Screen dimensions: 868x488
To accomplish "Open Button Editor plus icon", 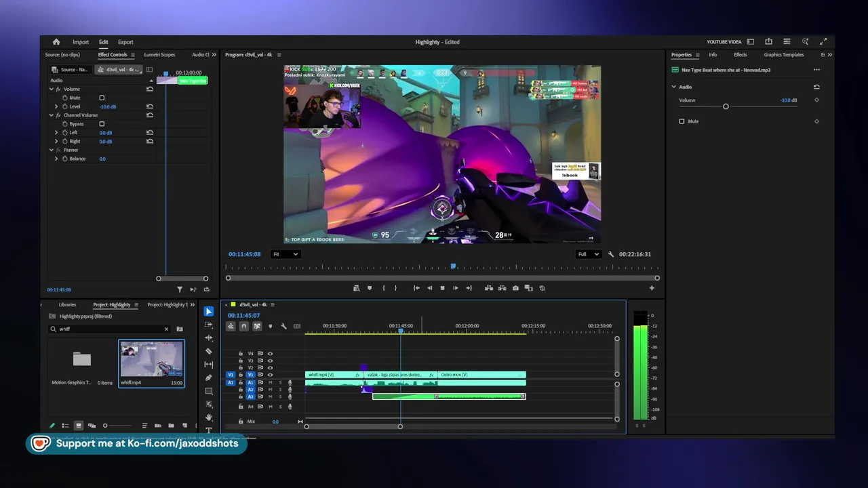I will pos(652,288).
